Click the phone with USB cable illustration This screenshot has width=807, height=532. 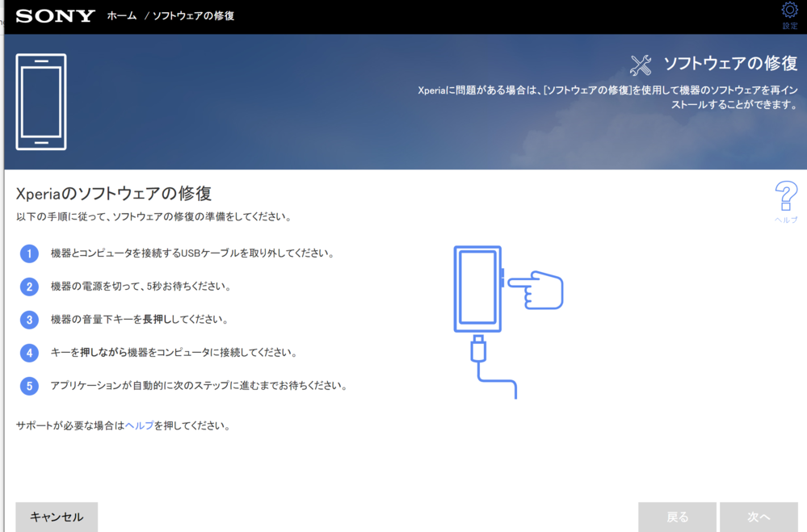pos(508,322)
